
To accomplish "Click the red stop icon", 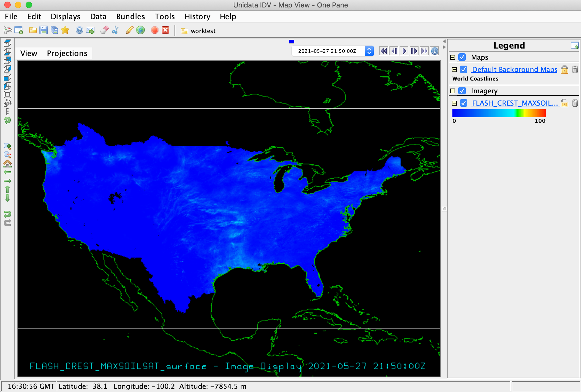I will [x=154, y=30].
